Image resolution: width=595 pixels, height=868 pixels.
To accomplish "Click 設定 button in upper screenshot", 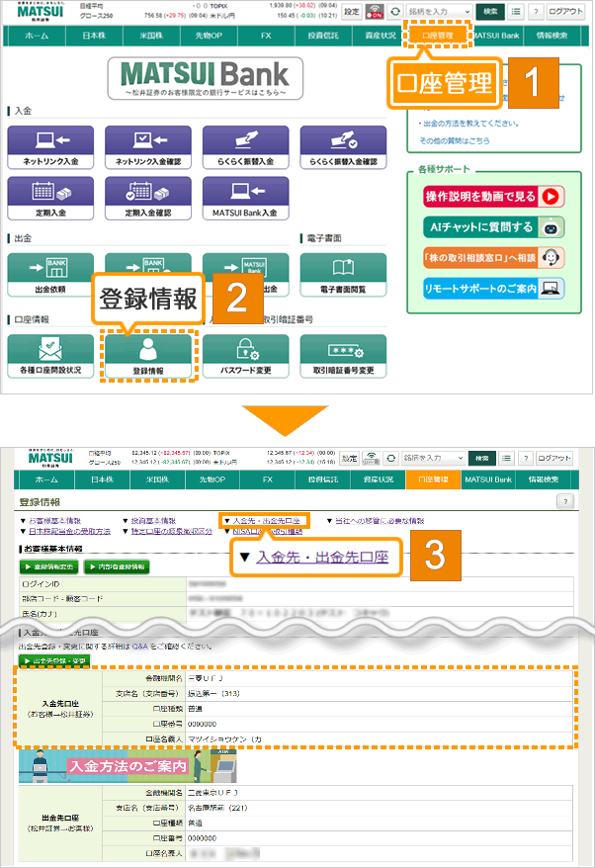I will click(x=352, y=11).
